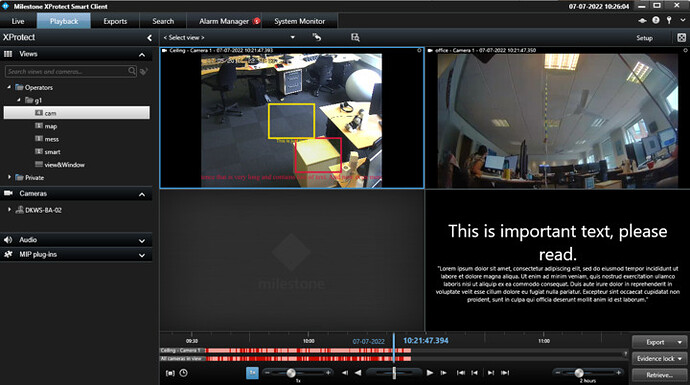Jump to last recording in database
The height and width of the screenshot is (385, 690).
click(505, 373)
